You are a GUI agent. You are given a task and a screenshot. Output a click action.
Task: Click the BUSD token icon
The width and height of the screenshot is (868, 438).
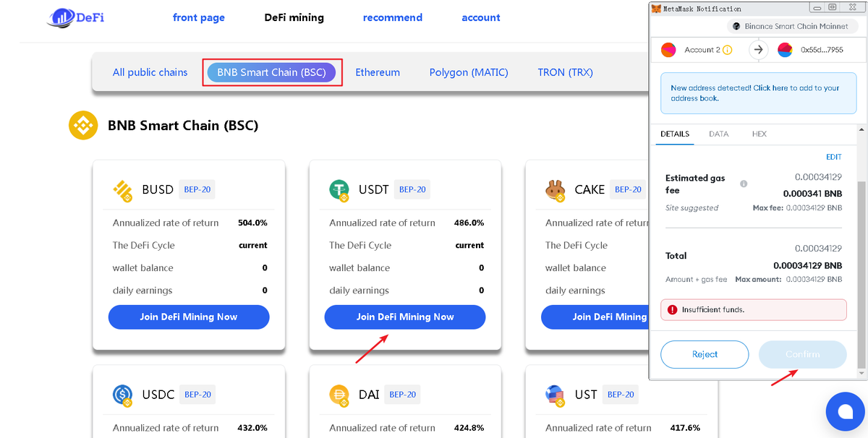click(x=123, y=190)
